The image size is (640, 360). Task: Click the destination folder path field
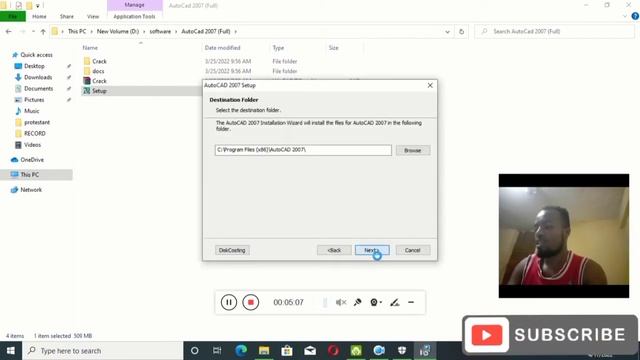click(303, 150)
